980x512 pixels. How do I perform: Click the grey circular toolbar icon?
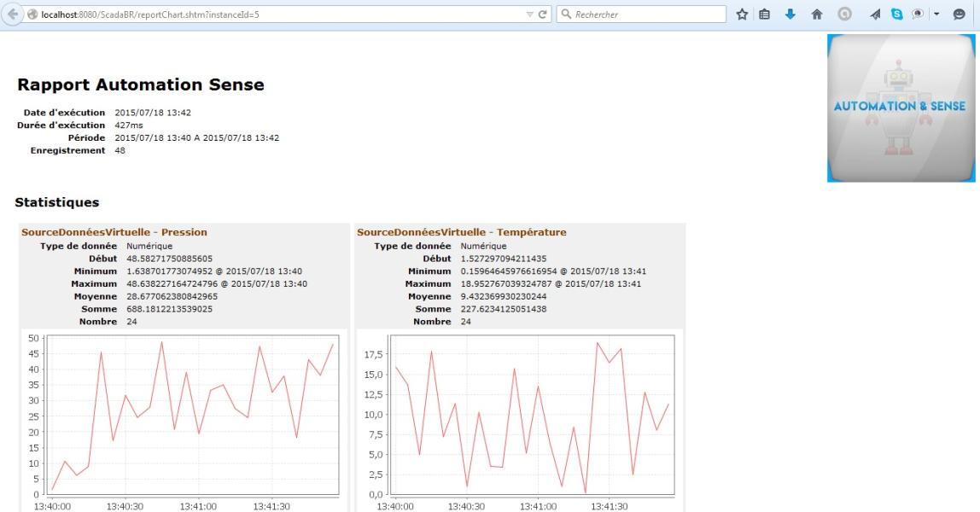point(844,14)
